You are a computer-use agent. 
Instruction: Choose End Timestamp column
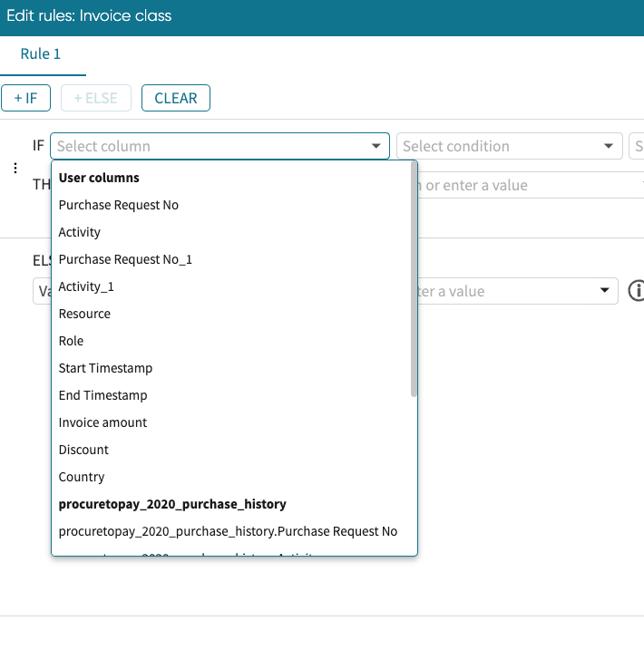tap(102, 395)
